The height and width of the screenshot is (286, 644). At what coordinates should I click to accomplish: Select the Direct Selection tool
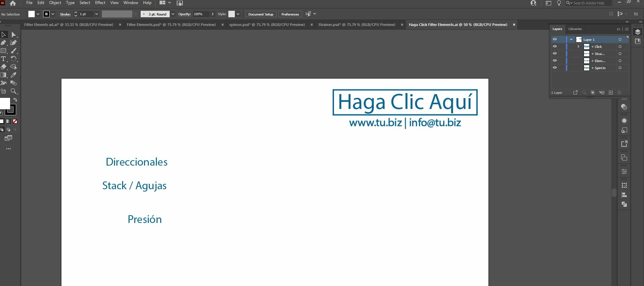click(x=13, y=34)
